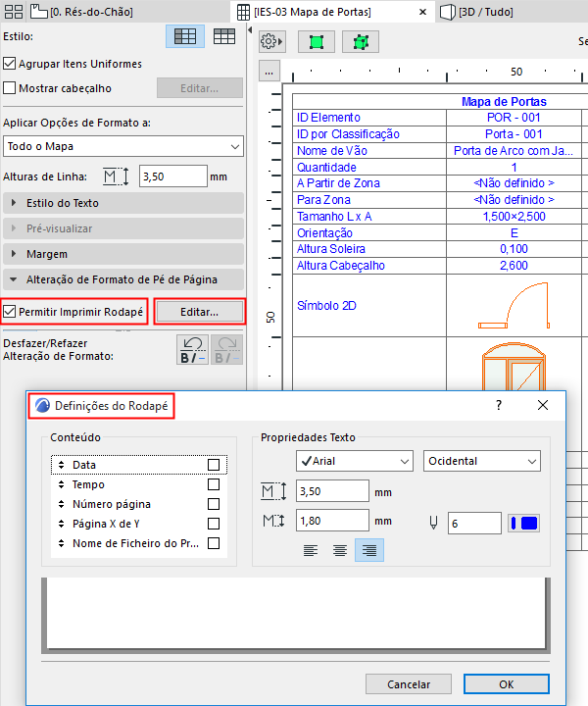Check the Número página checkbox
Screen dimensions: 588x706
[214, 504]
